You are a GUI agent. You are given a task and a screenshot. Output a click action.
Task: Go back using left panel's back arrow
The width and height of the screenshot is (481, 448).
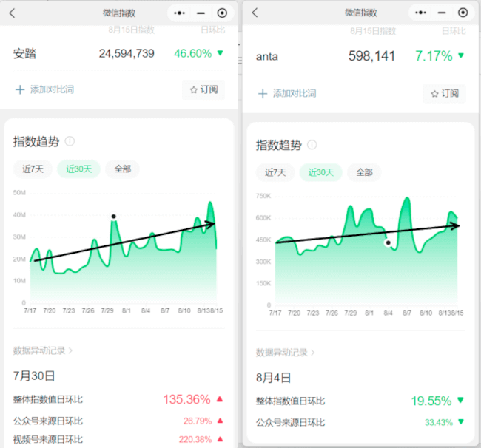click(x=12, y=13)
